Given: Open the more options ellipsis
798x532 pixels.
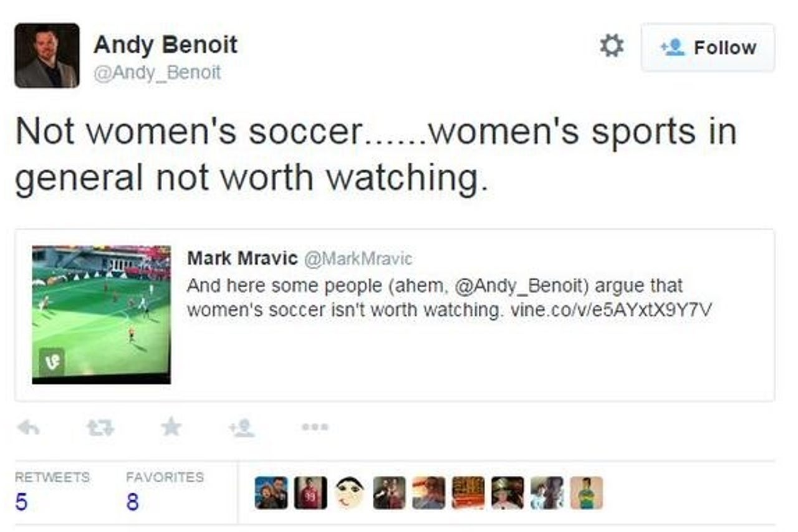Looking at the screenshot, I should pyautogui.click(x=314, y=427).
